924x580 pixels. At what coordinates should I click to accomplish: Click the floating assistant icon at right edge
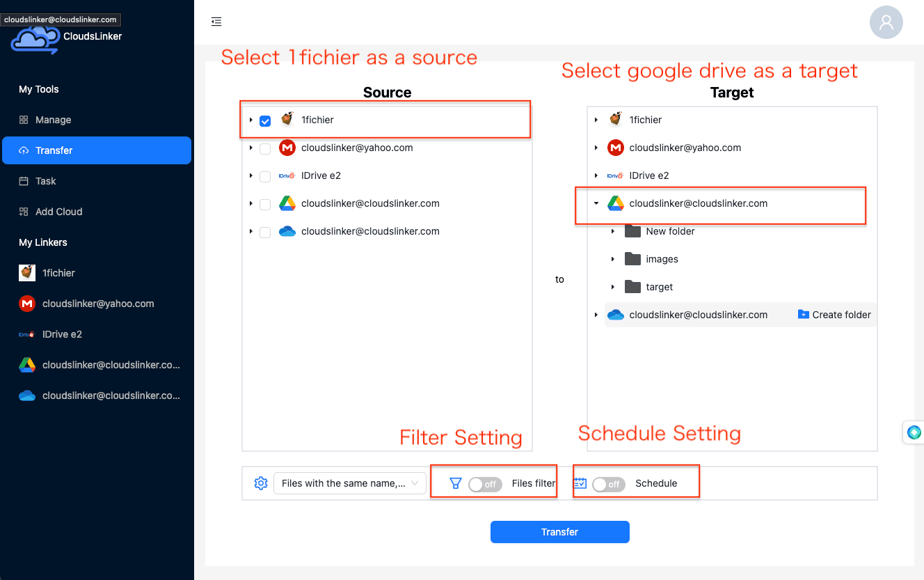pyautogui.click(x=914, y=432)
